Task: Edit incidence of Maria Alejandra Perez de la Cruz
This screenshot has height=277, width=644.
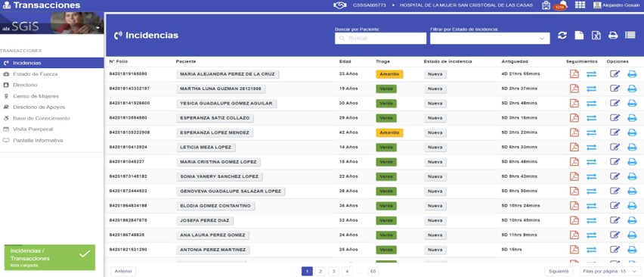Action: (615, 74)
